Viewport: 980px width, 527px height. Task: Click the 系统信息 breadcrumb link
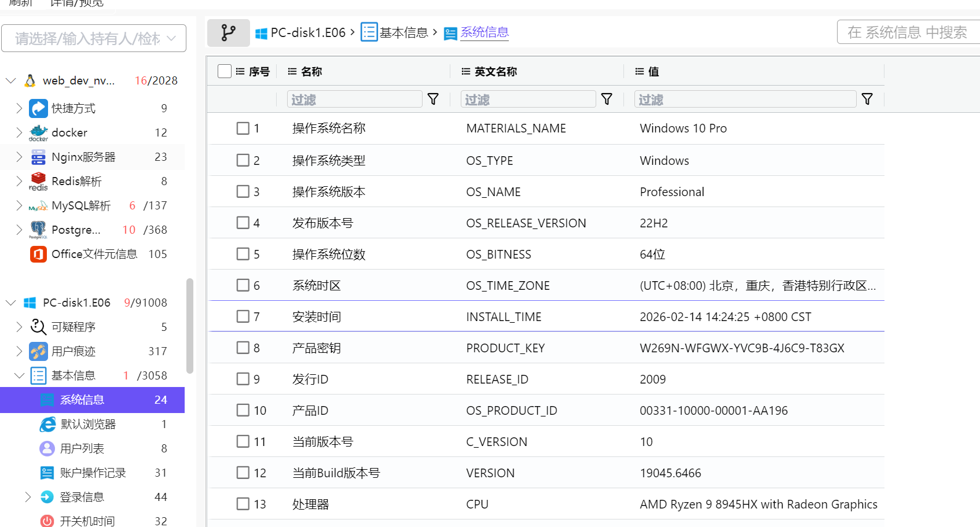485,32
